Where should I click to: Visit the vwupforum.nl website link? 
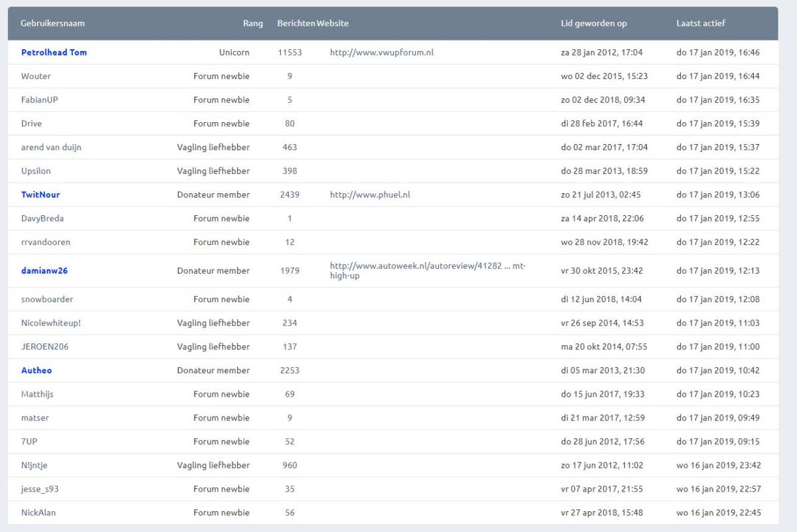[381, 52]
